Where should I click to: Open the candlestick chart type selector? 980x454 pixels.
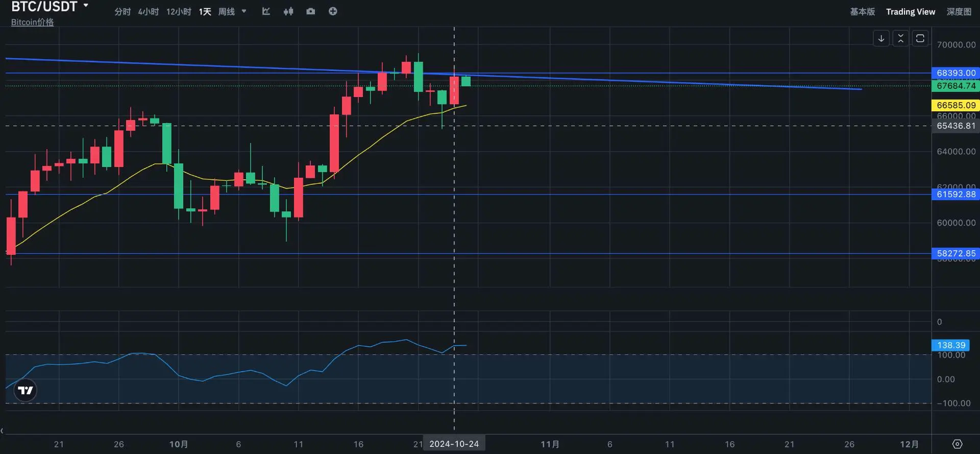288,11
